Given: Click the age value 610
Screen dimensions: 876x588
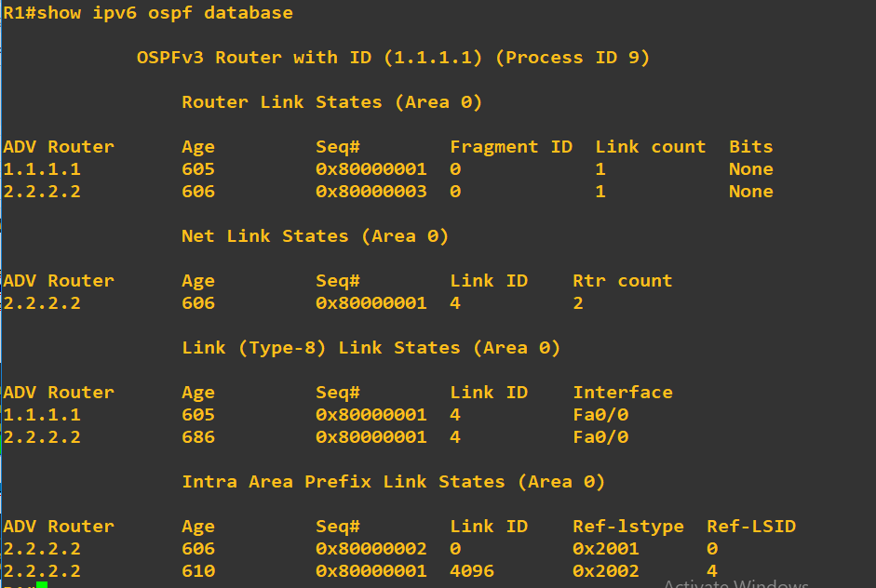Looking at the screenshot, I should point(198,571).
